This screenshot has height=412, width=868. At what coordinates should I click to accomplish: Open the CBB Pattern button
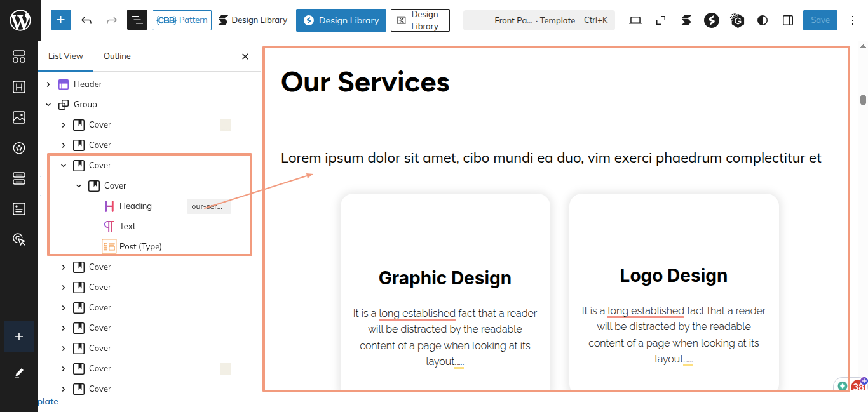[182, 20]
